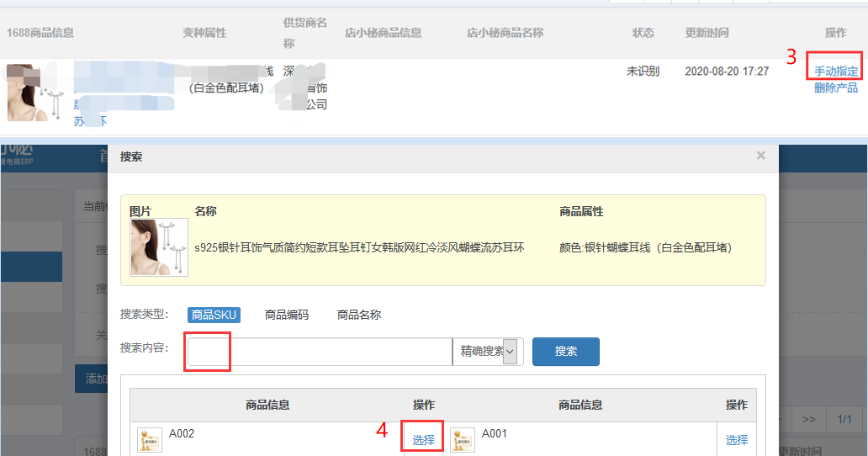Select 商品SKU search type
868x456 pixels.
click(x=214, y=315)
